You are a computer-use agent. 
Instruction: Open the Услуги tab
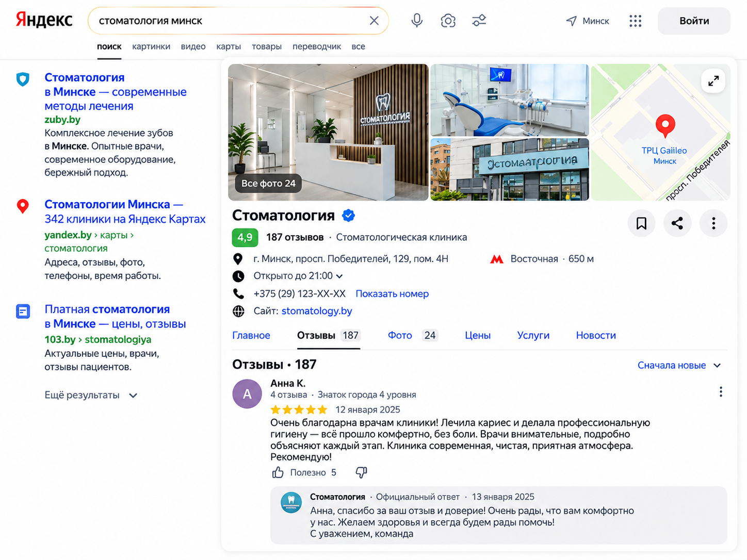point(533,335)
